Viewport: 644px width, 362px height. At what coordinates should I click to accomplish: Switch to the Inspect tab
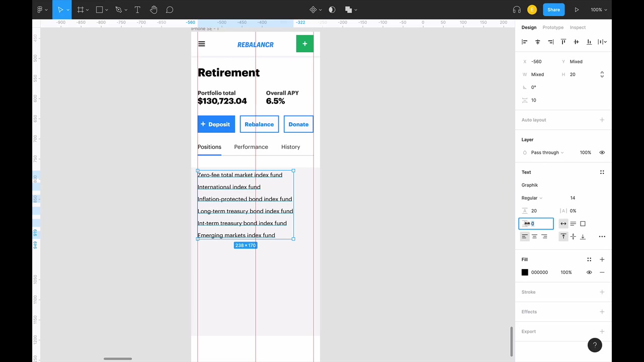coord(578,27)
